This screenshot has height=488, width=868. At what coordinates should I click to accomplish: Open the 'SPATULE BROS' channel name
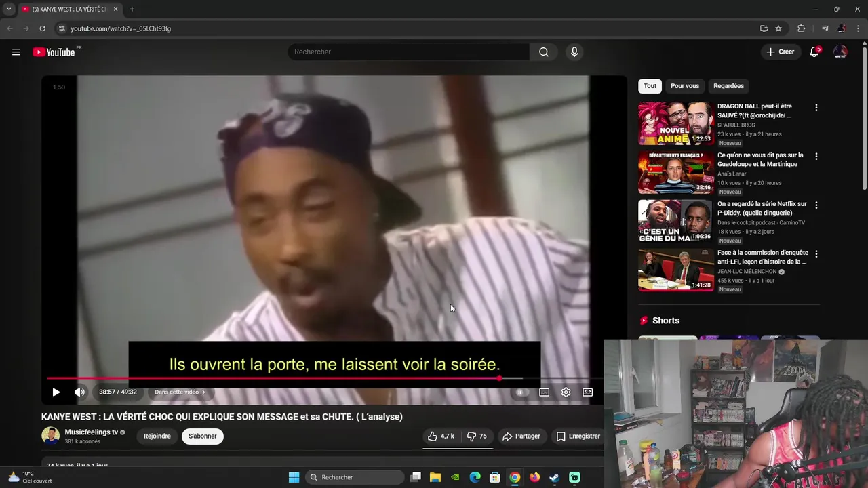736,125
